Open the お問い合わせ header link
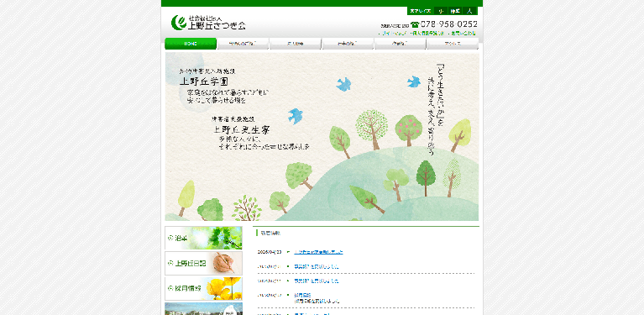Image resolution: width=644 pixels, height=315 pixels. [x=463, y=34]
